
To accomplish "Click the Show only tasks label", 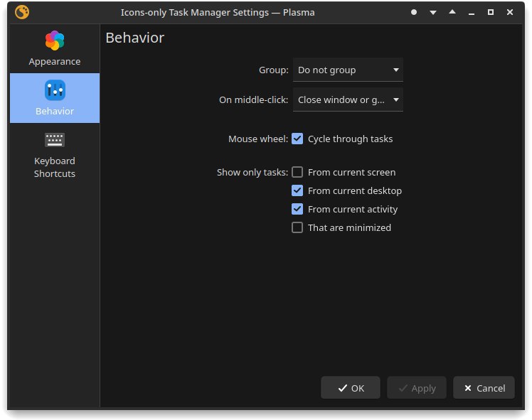I will (x=252, y=173).
